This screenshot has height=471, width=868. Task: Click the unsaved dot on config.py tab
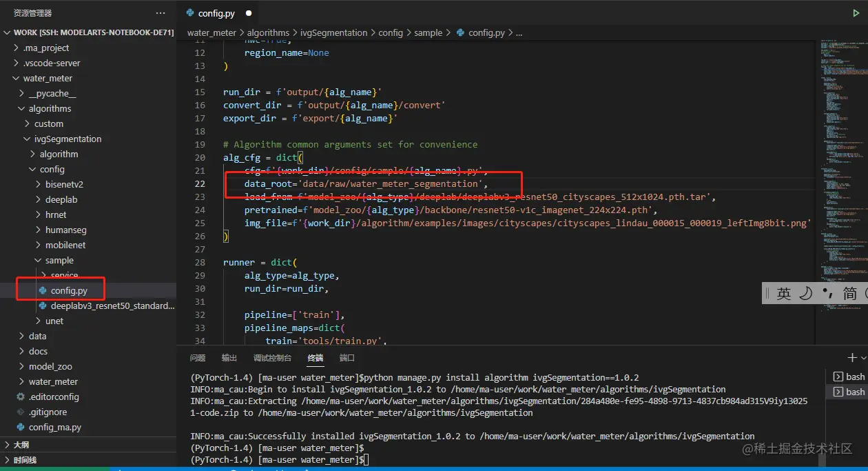(249, 13)
